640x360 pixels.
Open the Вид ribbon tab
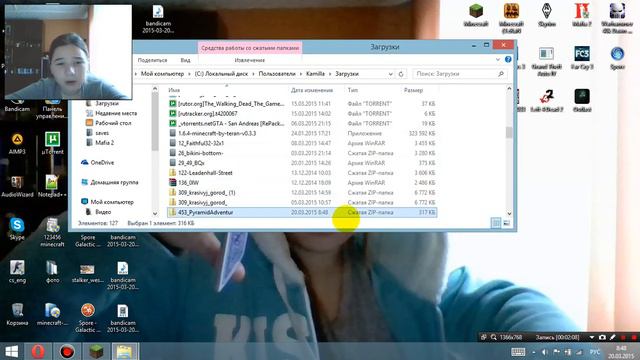click(x=185, y=60)
